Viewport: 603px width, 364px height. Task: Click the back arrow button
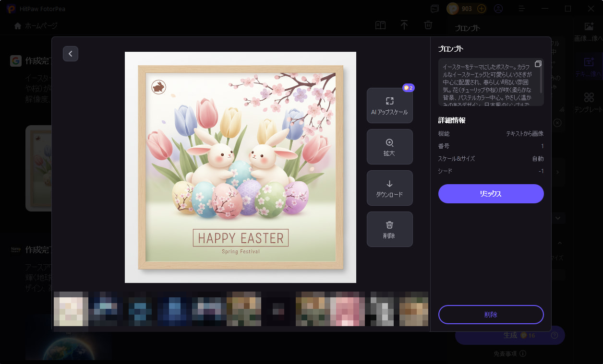[71, 54]
